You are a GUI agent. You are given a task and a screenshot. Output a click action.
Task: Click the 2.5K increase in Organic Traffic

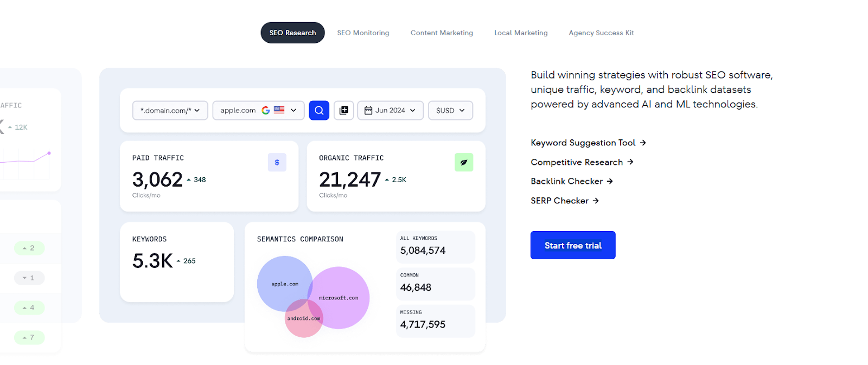(x=399, y=180)
